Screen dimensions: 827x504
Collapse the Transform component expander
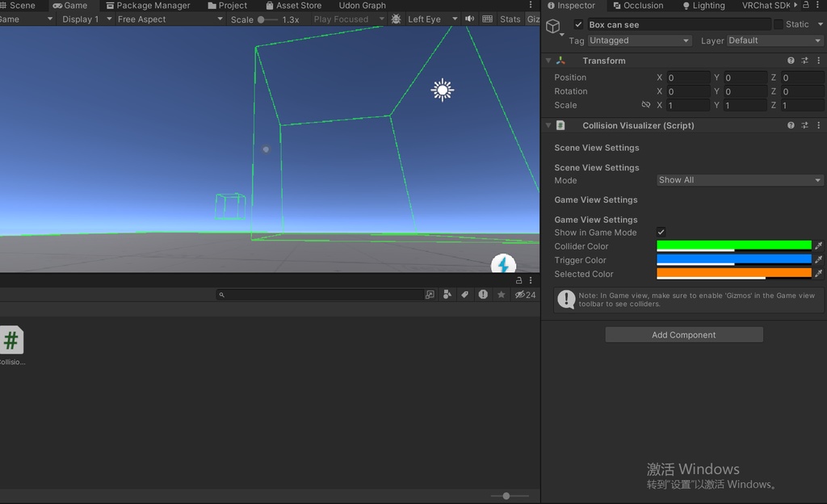pos(548,60)
